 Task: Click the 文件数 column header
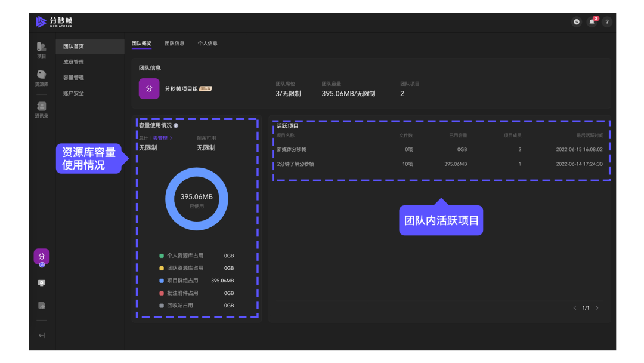[406, 136]
